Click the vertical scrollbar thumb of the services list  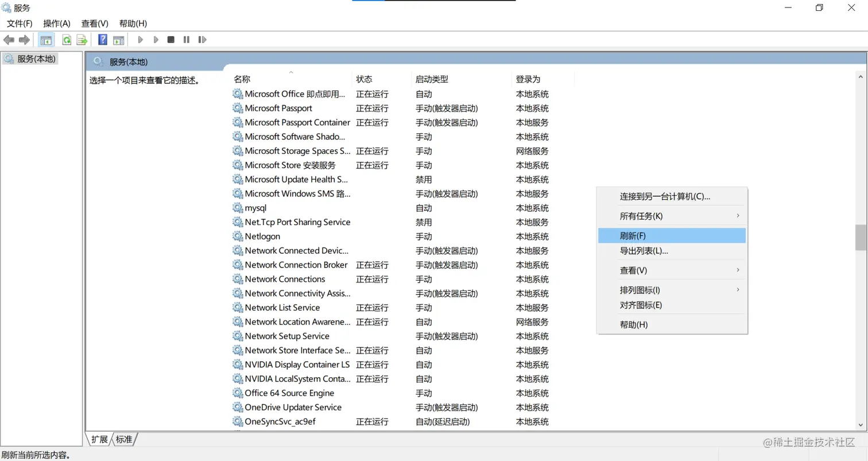pyautogui.click(x=860, y=237)
